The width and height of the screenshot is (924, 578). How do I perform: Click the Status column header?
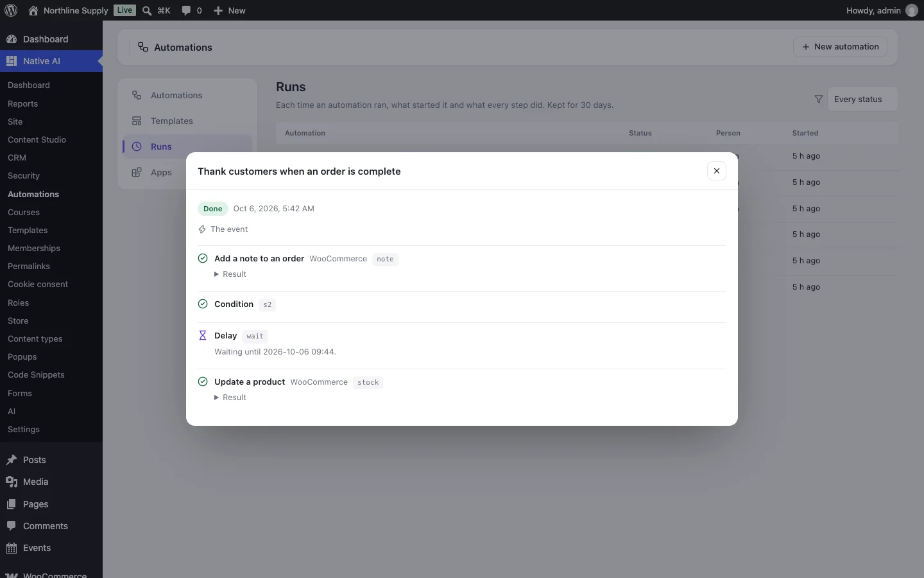[640, 133]
